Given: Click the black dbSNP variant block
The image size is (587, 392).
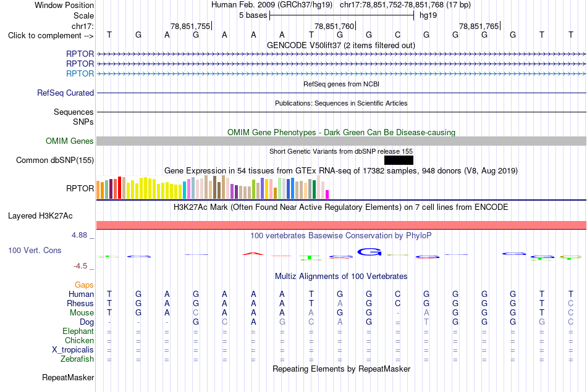Looking at the screenshot, I should [399, 160].
